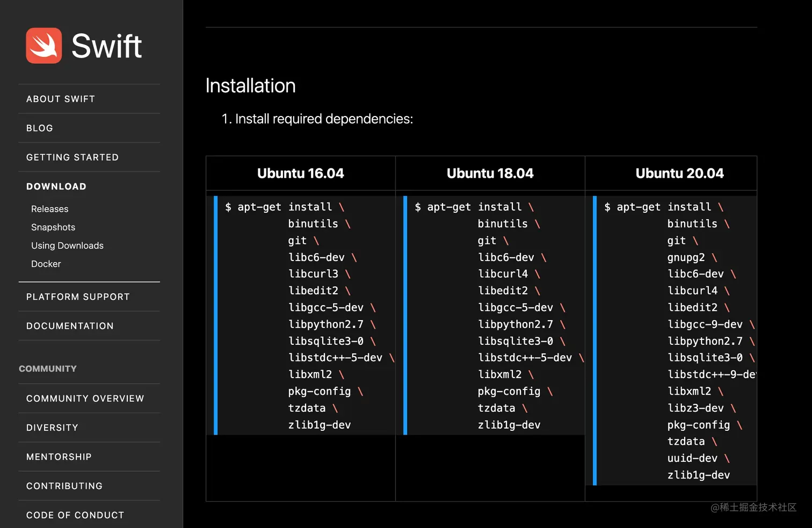The height and width of the screenshot is (528, 812).
Task: Click 'zlib1g-dev' in Ubuntu 18.04 code
Action: click(x=509, y=425)
